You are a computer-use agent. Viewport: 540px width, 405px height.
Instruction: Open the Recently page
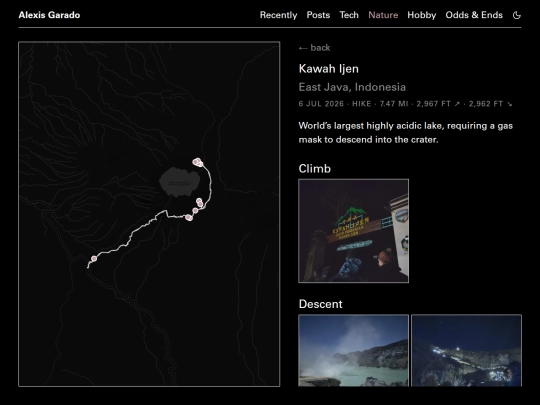click(x=278, y=15)
